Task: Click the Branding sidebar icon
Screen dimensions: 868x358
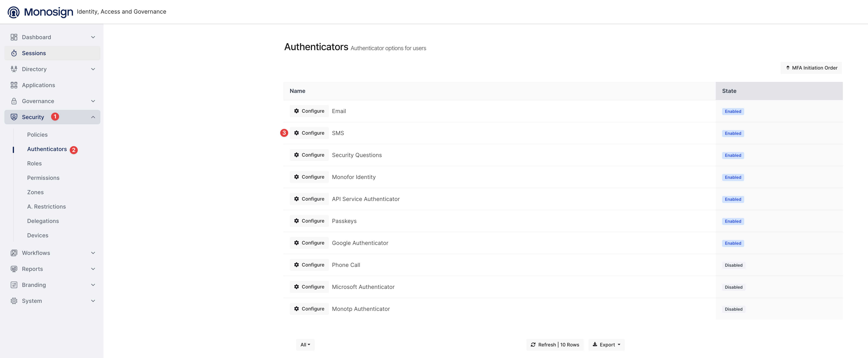Action: tap(14, 285)
